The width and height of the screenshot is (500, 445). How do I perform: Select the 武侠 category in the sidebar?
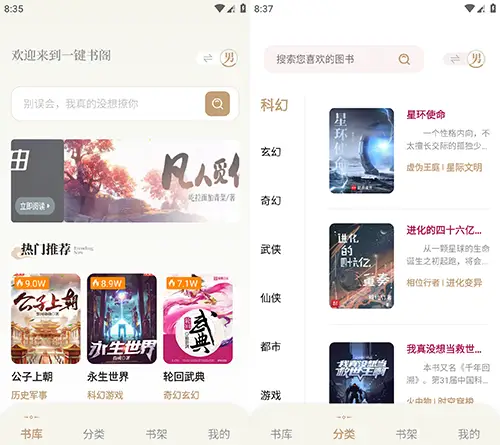[x=271, y=249]
